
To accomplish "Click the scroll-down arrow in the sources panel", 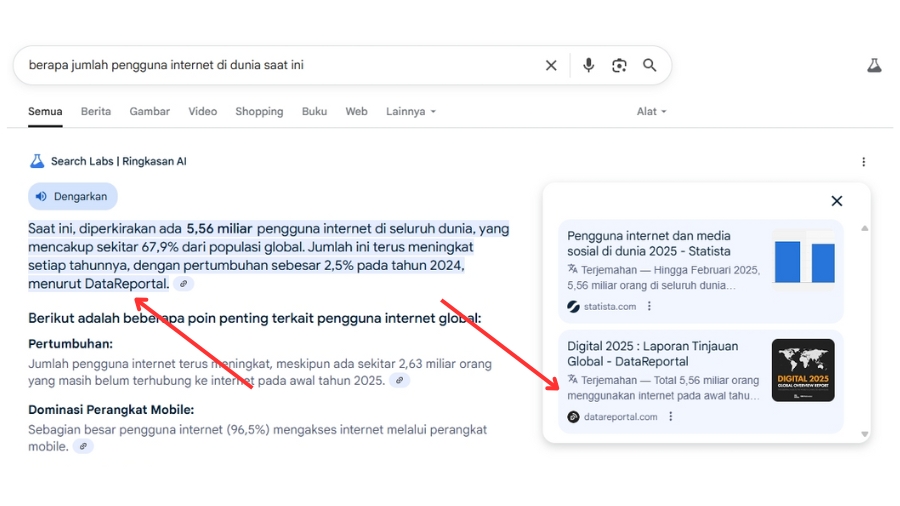I will pos(864,434).
